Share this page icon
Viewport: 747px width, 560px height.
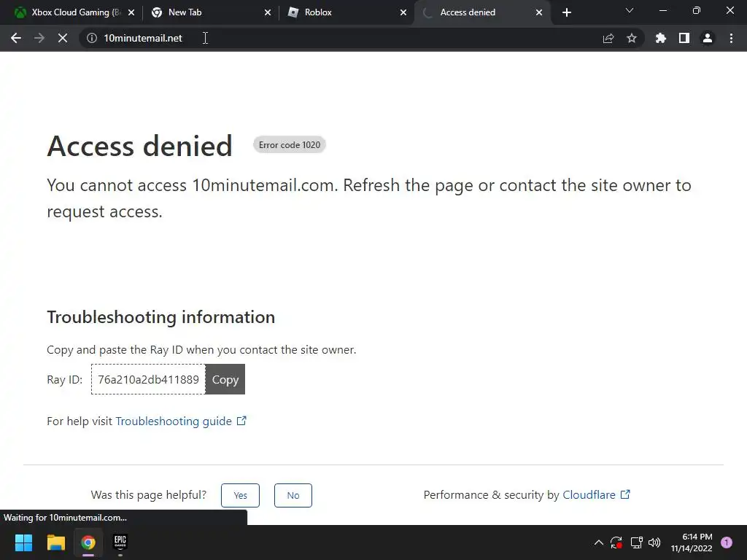608,38
